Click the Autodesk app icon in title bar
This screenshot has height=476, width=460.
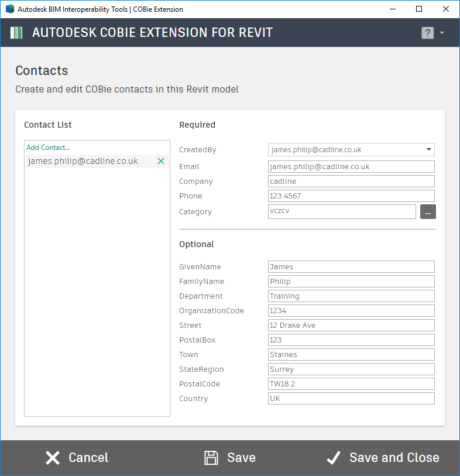(x=10, y=9)
